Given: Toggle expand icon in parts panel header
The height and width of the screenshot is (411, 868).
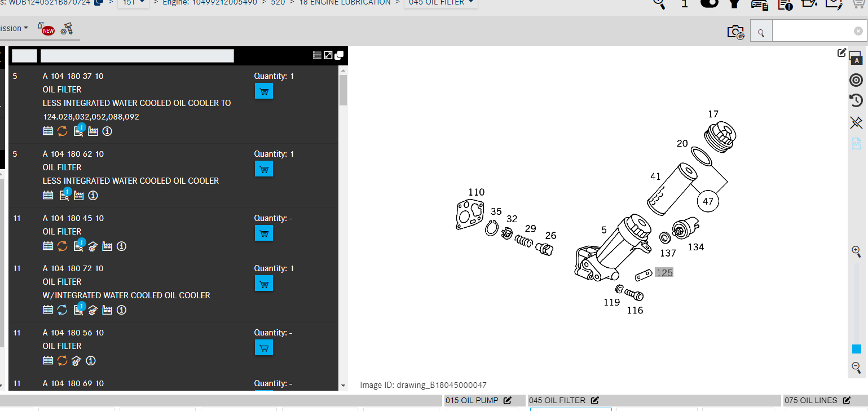Looking at the screenshot, I should (328, 55).
